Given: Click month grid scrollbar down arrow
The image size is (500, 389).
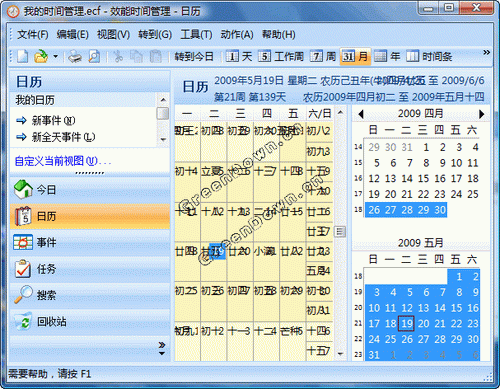Looking at the screenshot, I should (x=340, y=354).
